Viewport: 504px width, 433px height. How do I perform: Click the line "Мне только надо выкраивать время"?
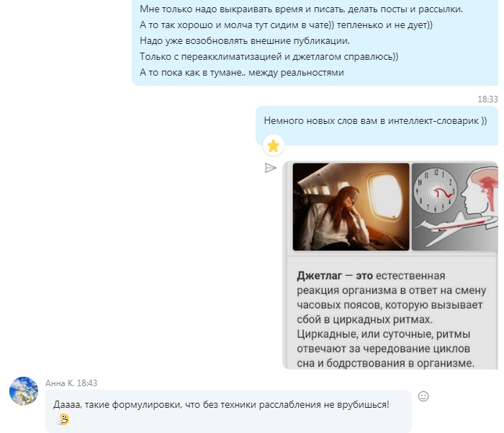coord(301,9)
